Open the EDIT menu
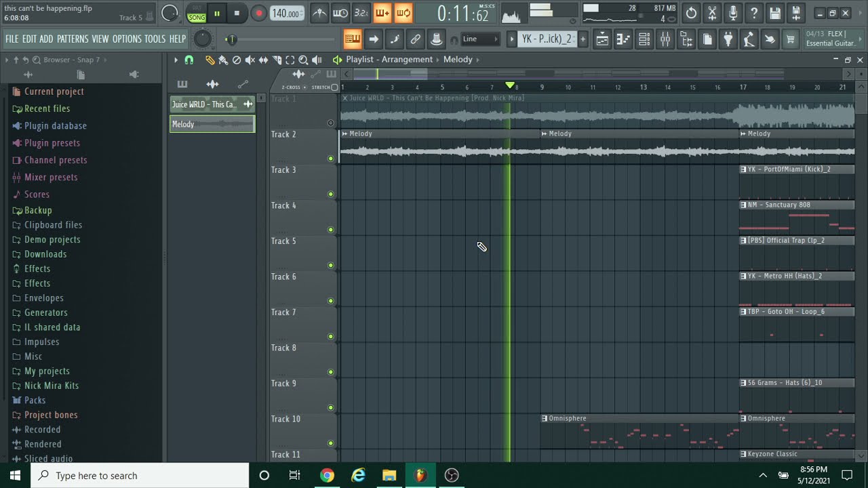This screenshot has height=488, width=868. [29, 39]
